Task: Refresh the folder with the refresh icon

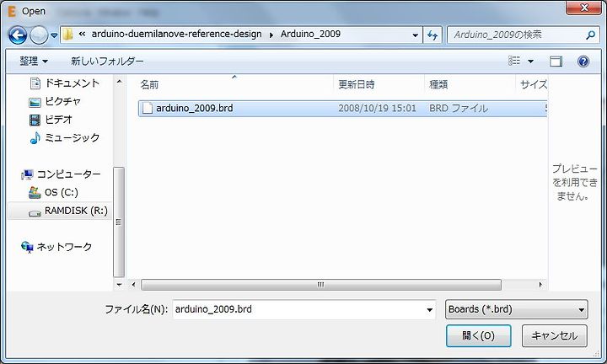Action: (432, 35)
